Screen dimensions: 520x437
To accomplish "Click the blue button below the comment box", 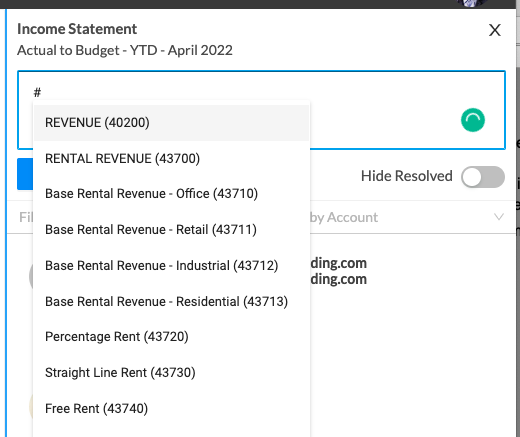I will point(25,174).
